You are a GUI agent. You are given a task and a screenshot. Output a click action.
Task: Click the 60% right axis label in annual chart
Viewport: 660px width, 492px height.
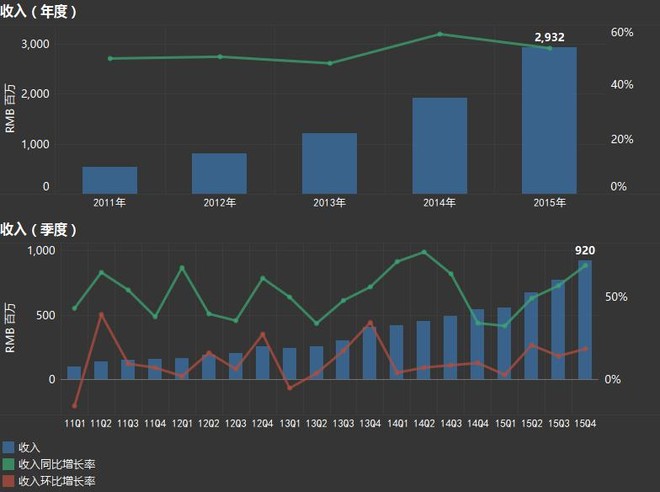(622, 32)
